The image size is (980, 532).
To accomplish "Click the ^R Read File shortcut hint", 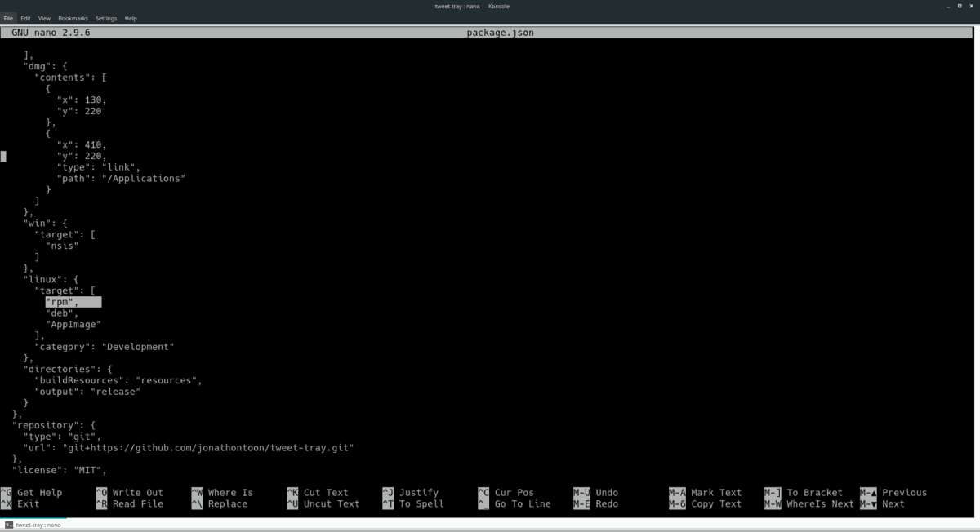I will coord(130,504).
